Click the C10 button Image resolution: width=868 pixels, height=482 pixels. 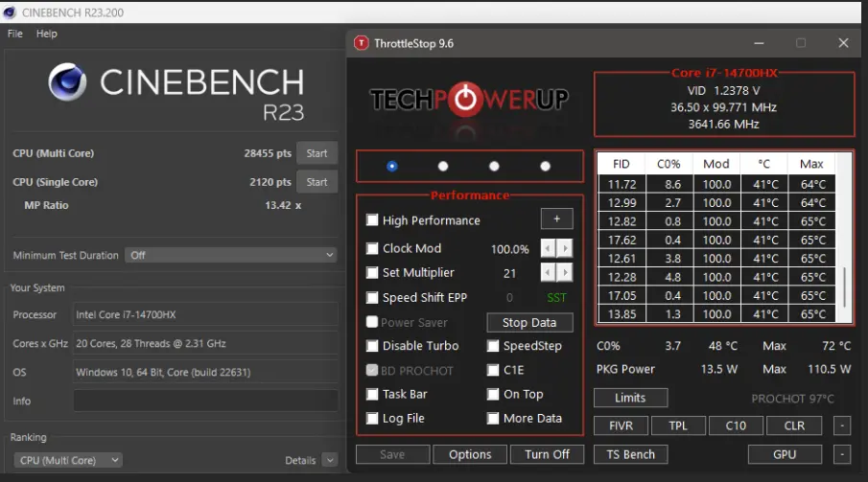(736, 425)
